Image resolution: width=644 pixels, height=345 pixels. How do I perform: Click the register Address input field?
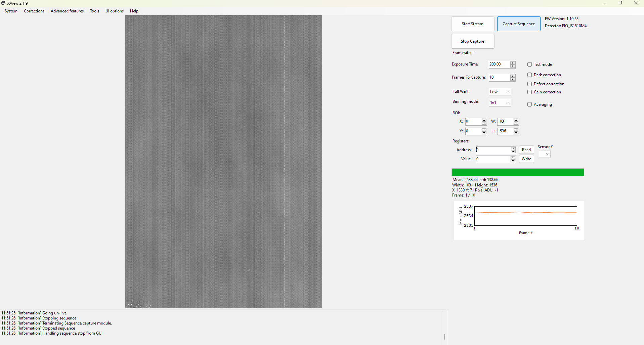[x=493, y=150]
